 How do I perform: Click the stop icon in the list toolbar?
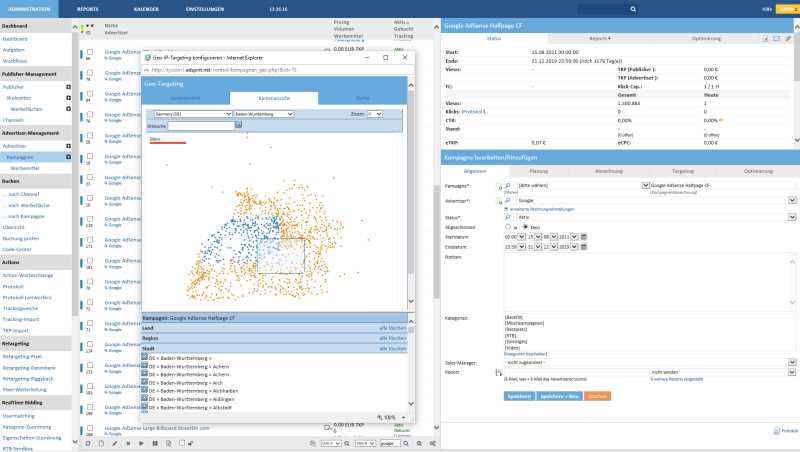pos(88,443)
